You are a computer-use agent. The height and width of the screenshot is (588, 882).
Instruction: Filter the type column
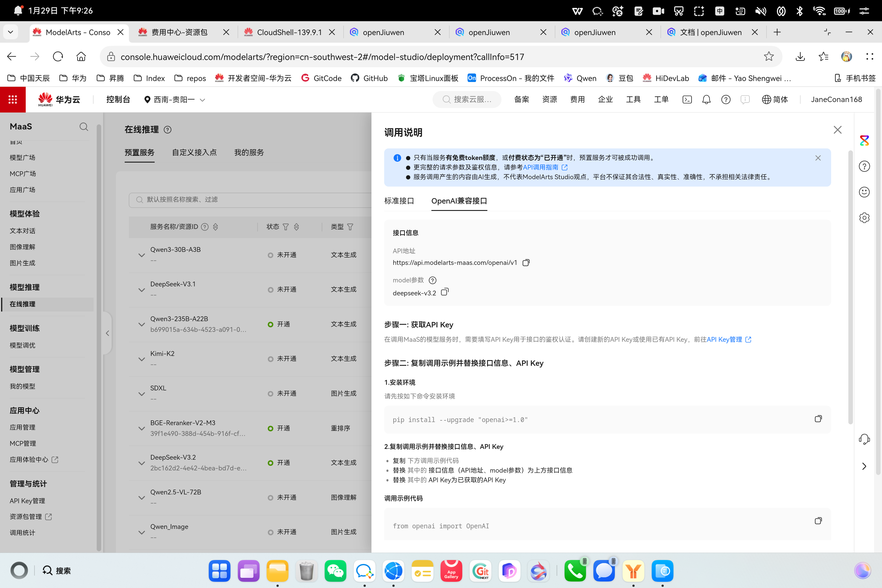point(350,227)
